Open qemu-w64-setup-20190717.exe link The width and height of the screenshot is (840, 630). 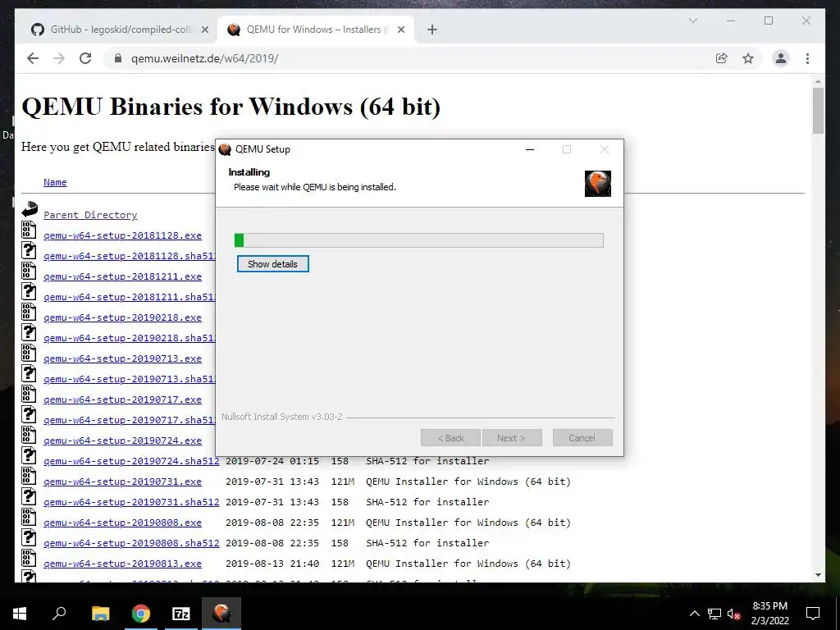tap(123, 399)
